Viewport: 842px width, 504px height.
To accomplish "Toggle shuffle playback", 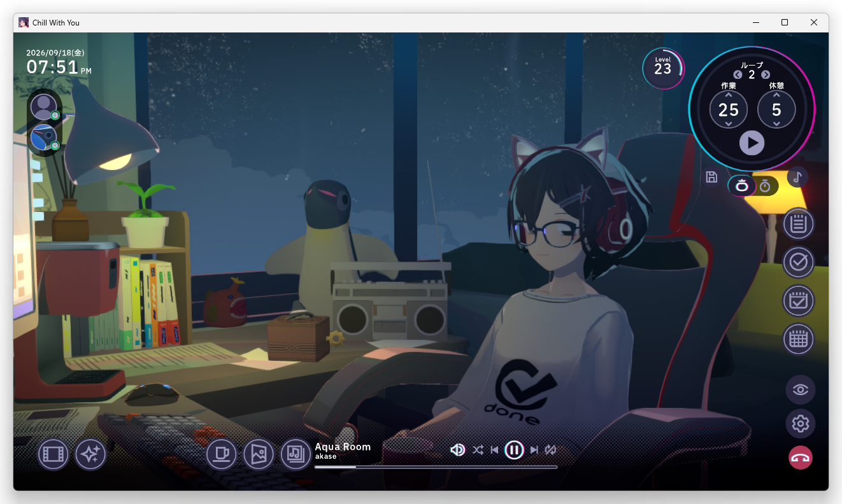I will (x=478, y=451).
